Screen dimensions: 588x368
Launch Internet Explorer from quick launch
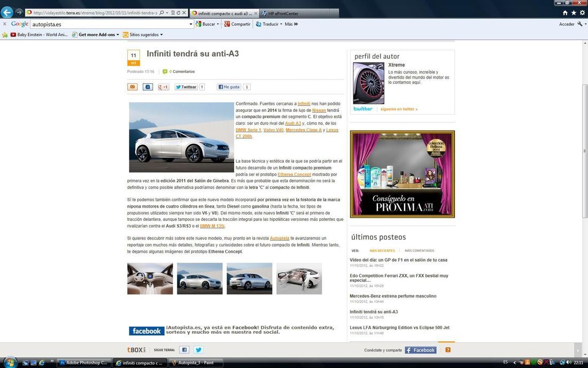42,363
